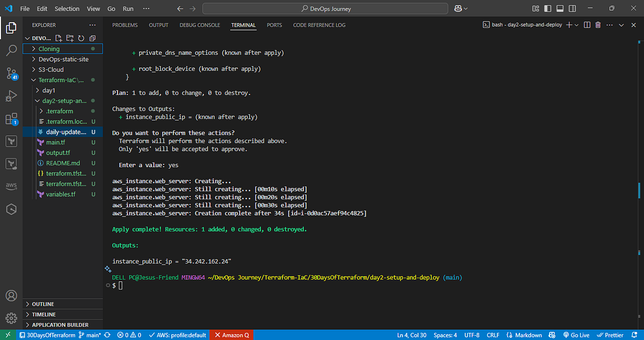Screen dimensions: 644x340
Task: Open the Selection menu
Action: (67, 9)
